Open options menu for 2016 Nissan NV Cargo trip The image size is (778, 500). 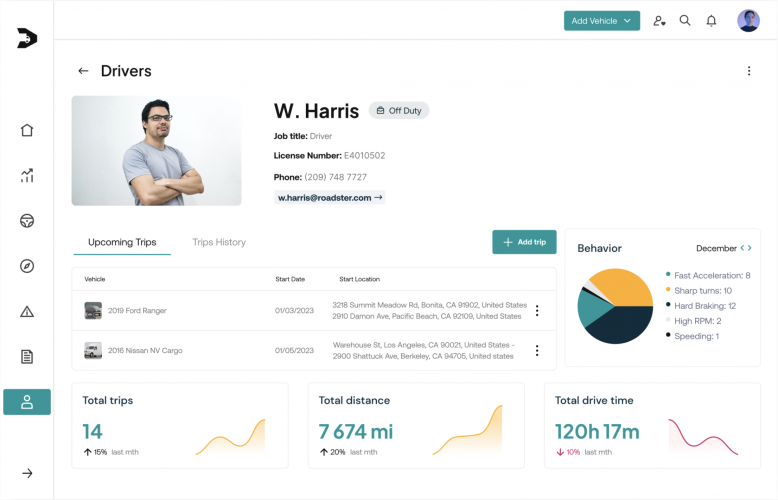click(x=537, y=351)
